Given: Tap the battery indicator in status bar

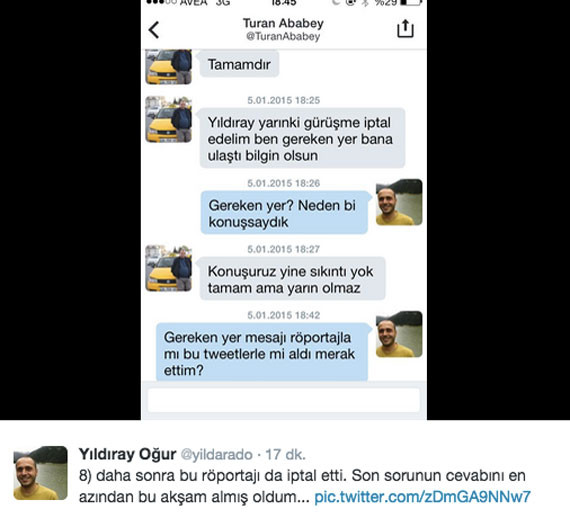Looking at the screenshot, I should tap(411, 3).
